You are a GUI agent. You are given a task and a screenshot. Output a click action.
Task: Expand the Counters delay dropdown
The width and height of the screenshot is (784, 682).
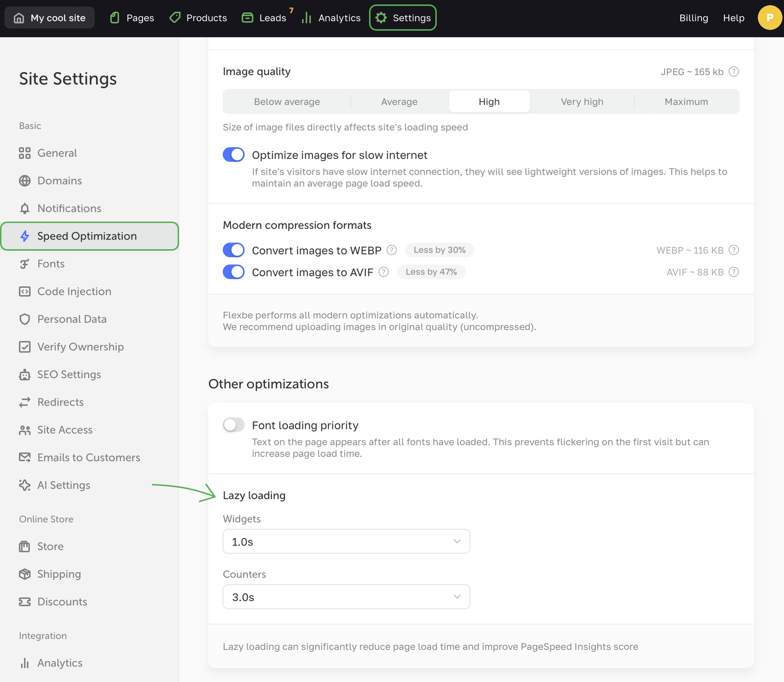tap(346, 597)
